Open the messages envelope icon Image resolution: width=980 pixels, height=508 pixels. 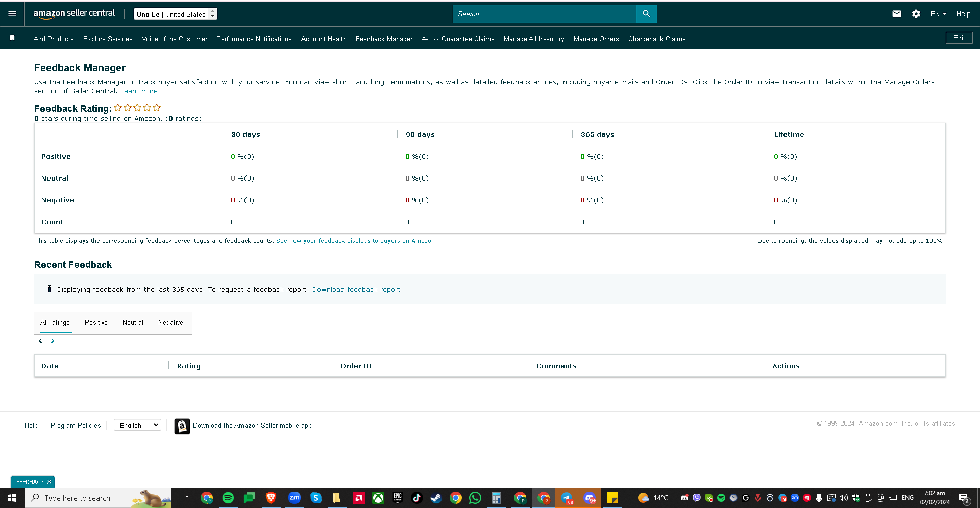[897, 14]
